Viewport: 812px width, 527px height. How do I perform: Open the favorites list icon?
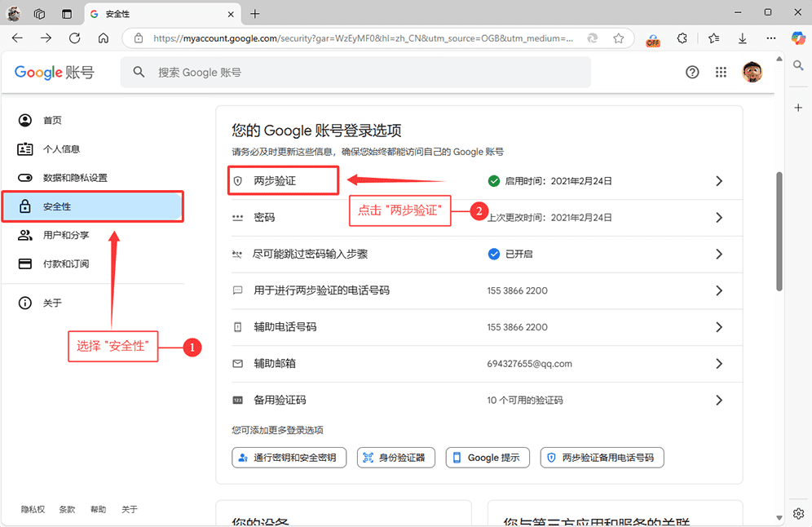713,38
